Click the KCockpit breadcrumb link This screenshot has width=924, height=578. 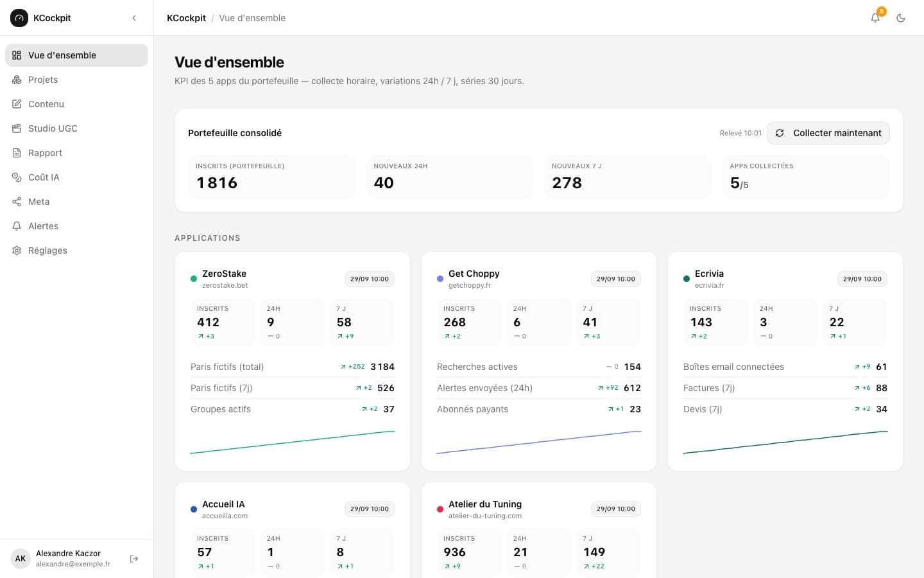point(186,18)
